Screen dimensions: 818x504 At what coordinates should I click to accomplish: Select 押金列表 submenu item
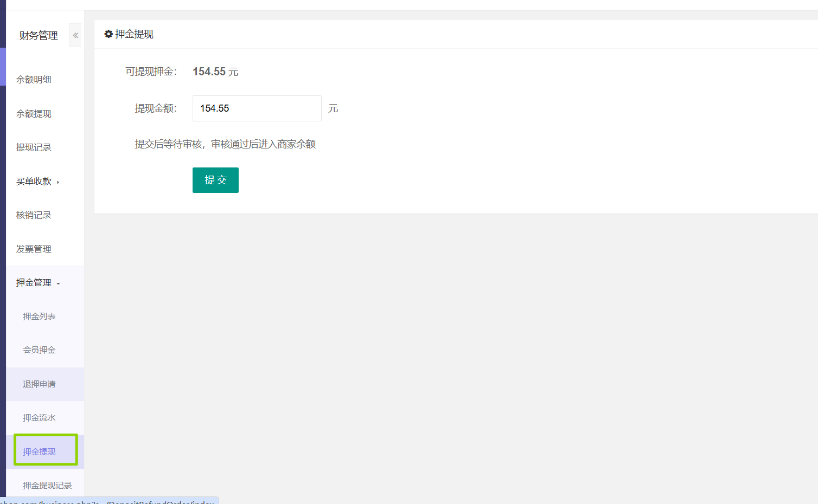(x=39, y=316)
